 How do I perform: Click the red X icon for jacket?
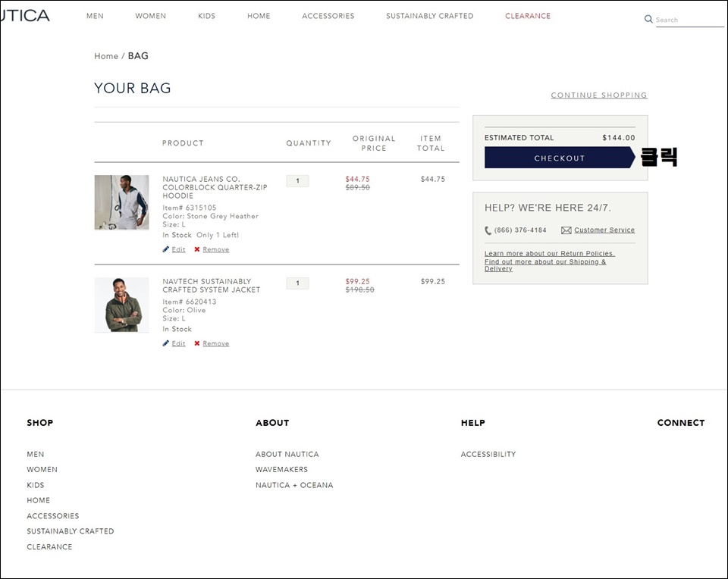tap(197, 343)
